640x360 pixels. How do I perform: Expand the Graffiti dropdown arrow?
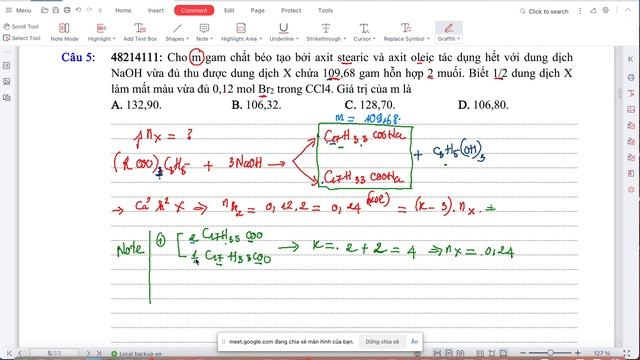[x=459, y=39]
